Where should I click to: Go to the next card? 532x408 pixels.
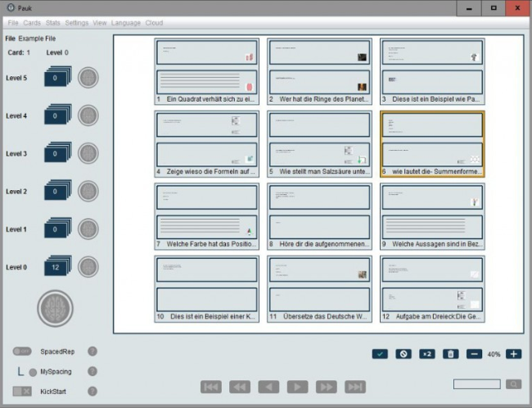(x=298, y=387)
